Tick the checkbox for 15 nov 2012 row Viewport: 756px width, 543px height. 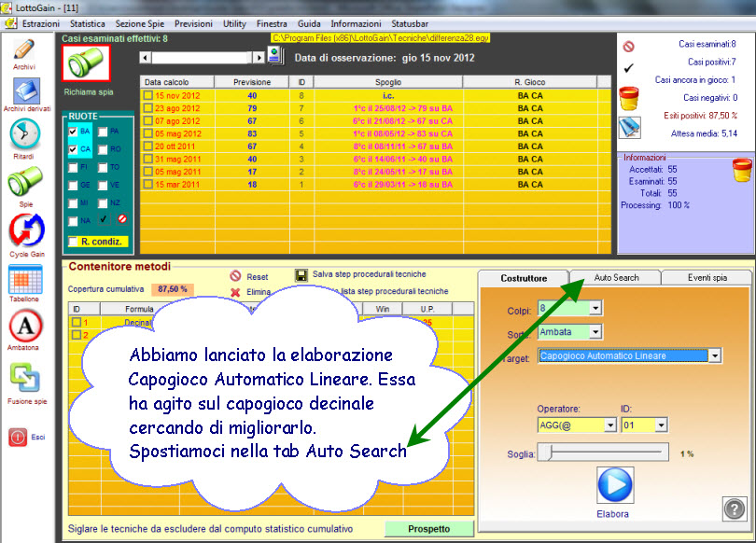148,95
